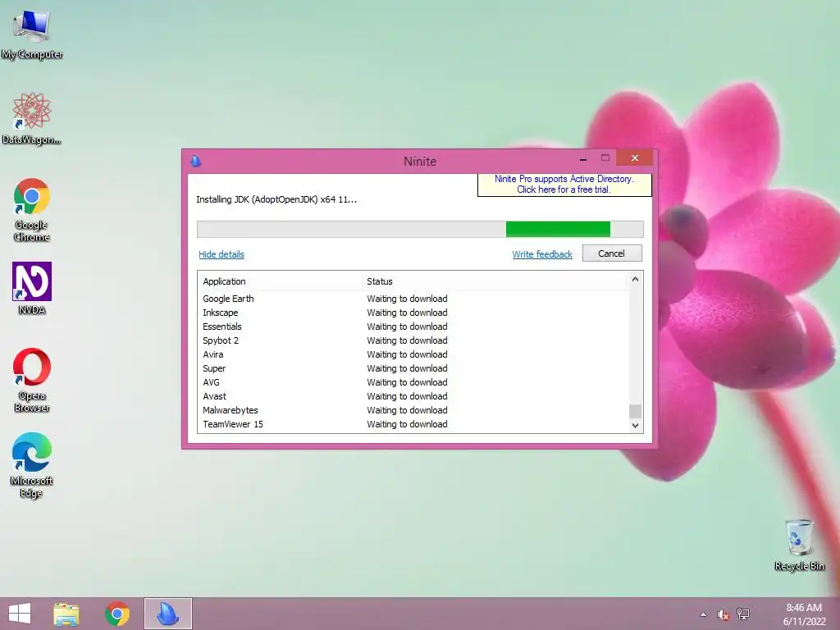Image resolution: width=840 pixels, height=630 pixels.
Task: Select the NVDA desktop shortcut
Action: tap(32, 288)
